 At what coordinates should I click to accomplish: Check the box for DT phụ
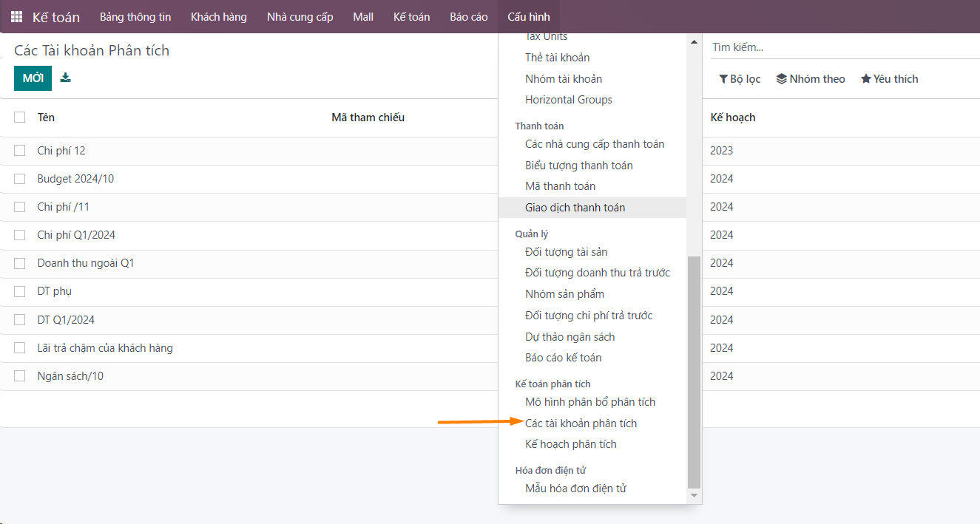pyautogui.click(x=20, y=291)
